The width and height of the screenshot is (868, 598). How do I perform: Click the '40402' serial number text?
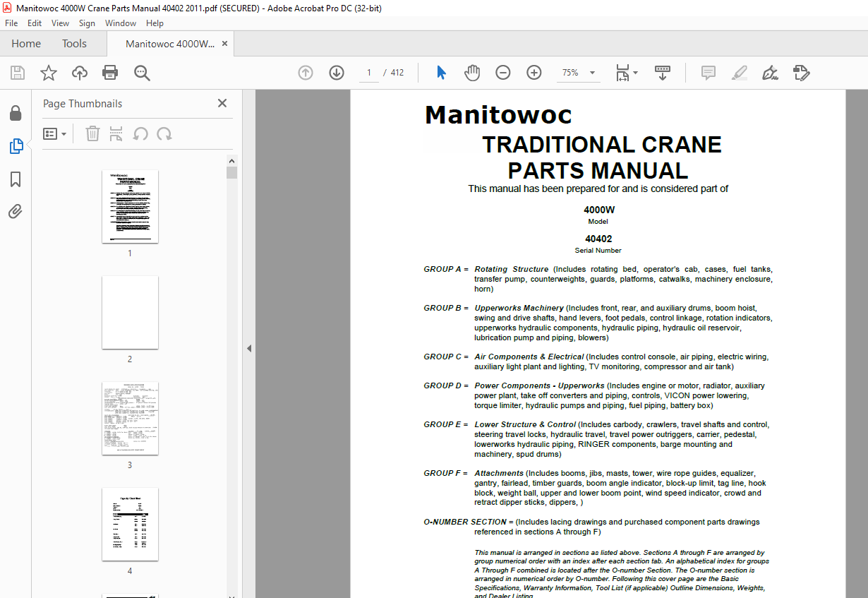pos(598,239)
